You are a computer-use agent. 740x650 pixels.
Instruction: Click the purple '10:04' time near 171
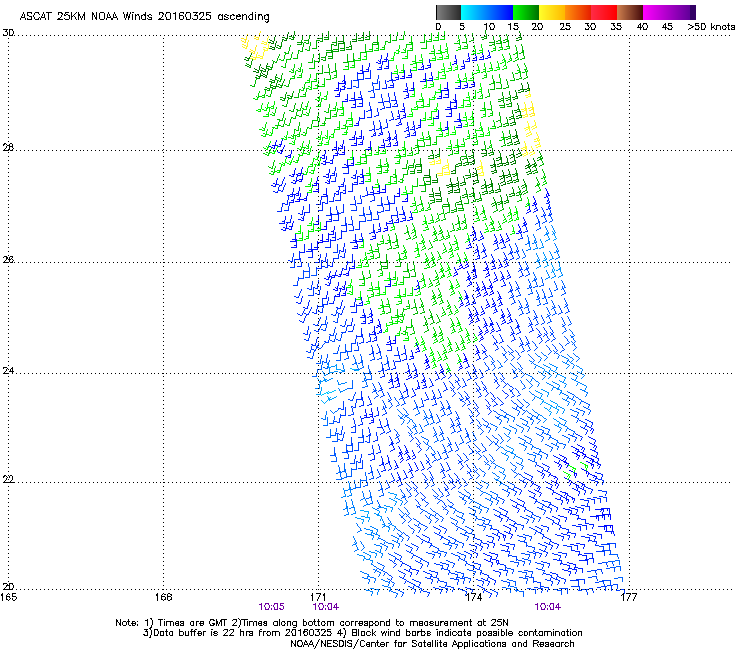click(x=326, y=607)
